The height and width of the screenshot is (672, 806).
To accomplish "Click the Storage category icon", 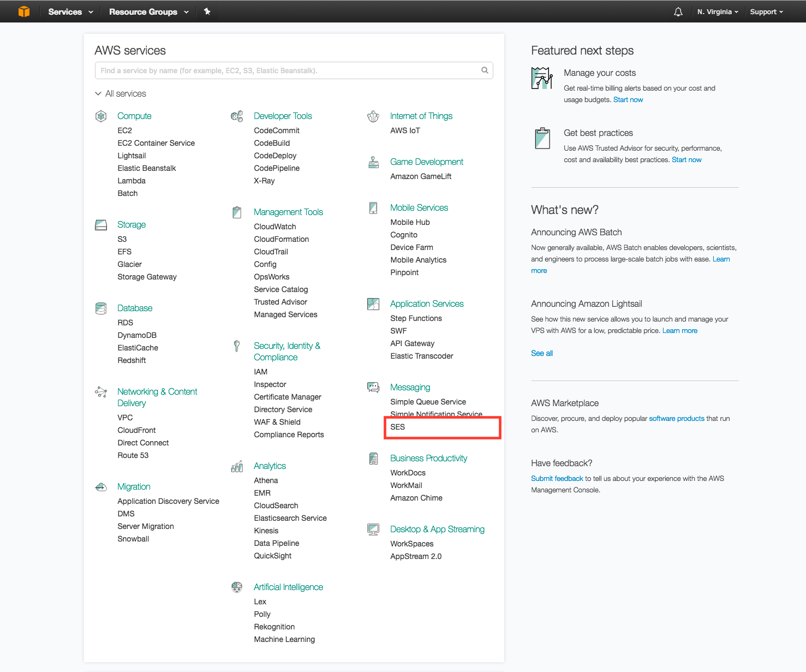I will pos(101,225).
